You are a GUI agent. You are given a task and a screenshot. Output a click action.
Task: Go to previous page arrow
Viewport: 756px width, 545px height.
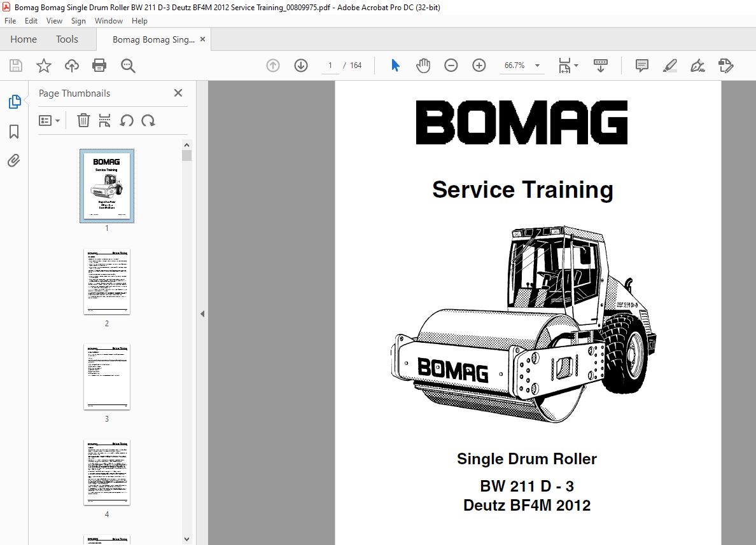[273, 66]
